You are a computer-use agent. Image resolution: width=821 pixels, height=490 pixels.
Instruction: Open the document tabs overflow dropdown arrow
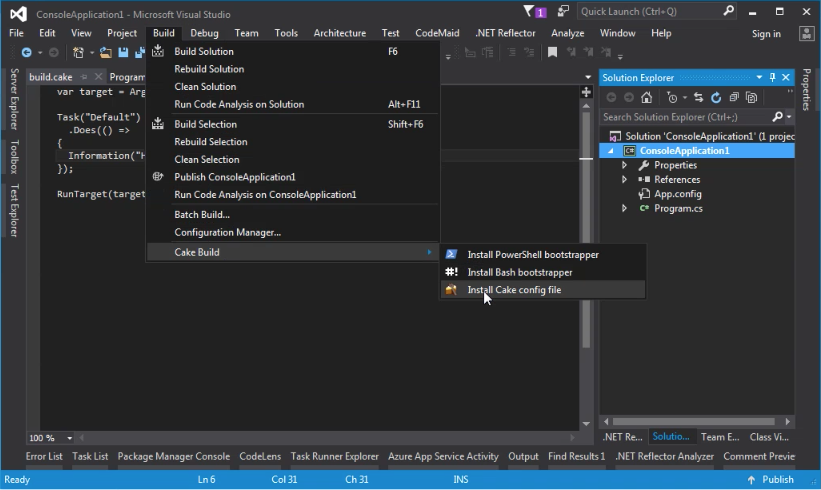[x=588, y=77]
